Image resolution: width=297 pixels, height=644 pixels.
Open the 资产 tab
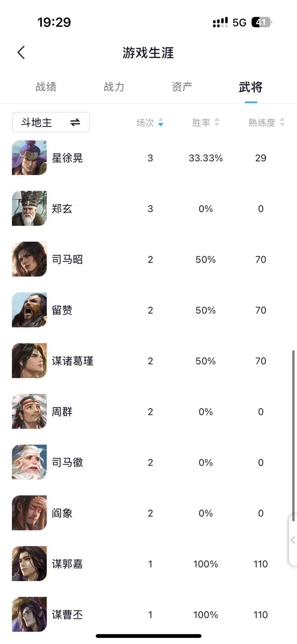point(182,87)
